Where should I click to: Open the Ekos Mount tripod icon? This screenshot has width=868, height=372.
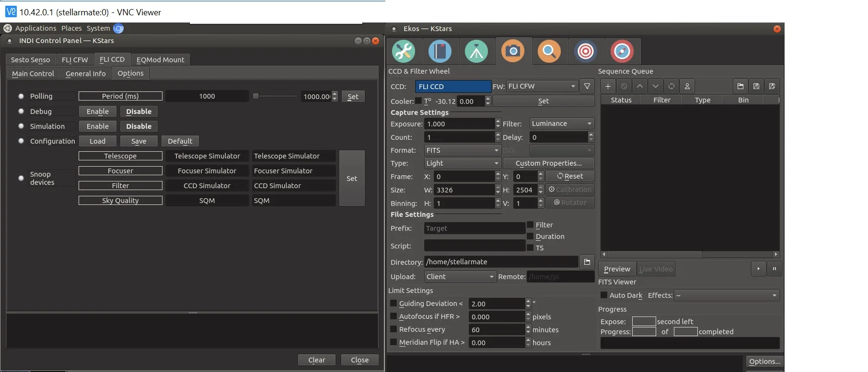coord(476,51)
